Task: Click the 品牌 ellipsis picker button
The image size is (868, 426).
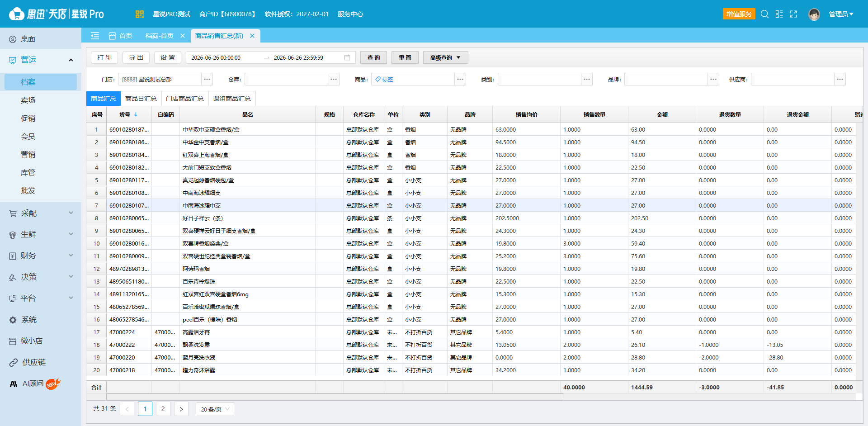Action: [x=713, y=79]
